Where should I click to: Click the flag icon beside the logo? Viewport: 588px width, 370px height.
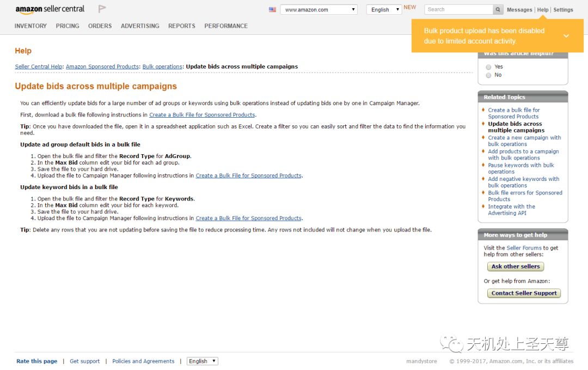click(102, 9)
